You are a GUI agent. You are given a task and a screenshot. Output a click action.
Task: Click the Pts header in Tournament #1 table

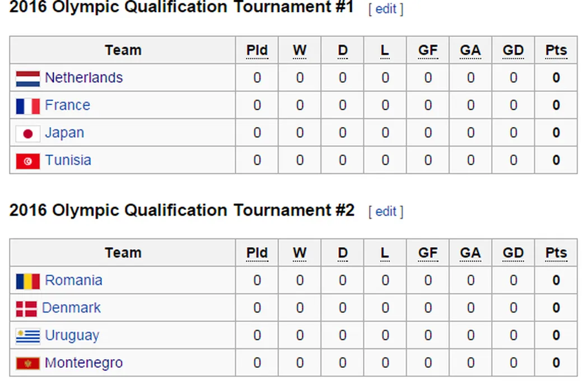[556, 50]
